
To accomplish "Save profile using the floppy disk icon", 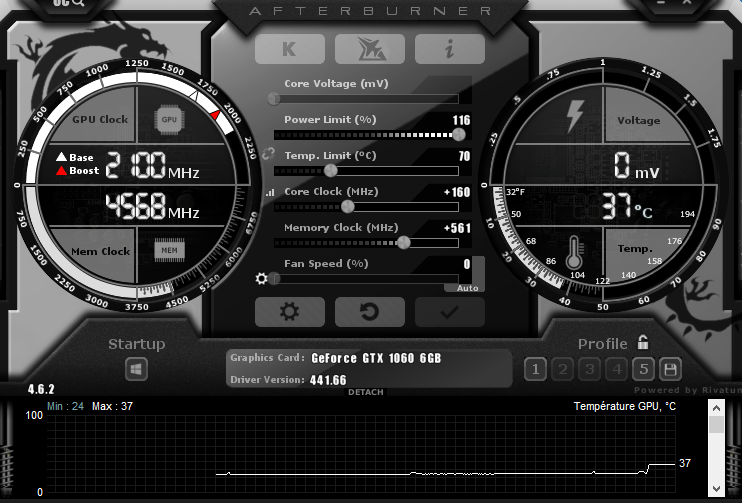I will coord(670,369).
